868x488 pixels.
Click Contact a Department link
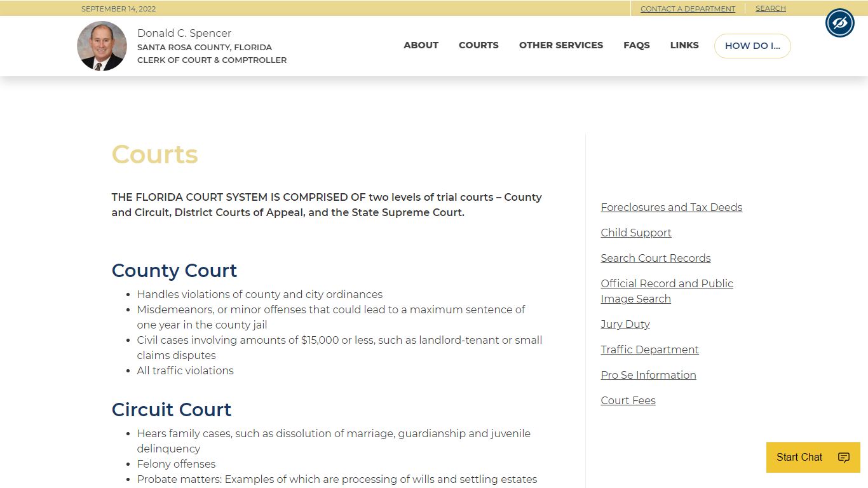pos(688,9)
